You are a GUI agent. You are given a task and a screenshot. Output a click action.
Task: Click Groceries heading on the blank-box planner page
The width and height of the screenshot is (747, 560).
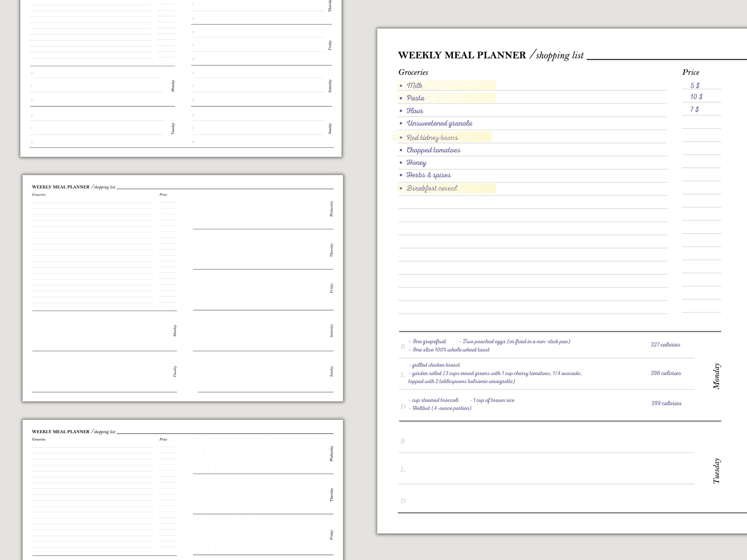point(39,194)
